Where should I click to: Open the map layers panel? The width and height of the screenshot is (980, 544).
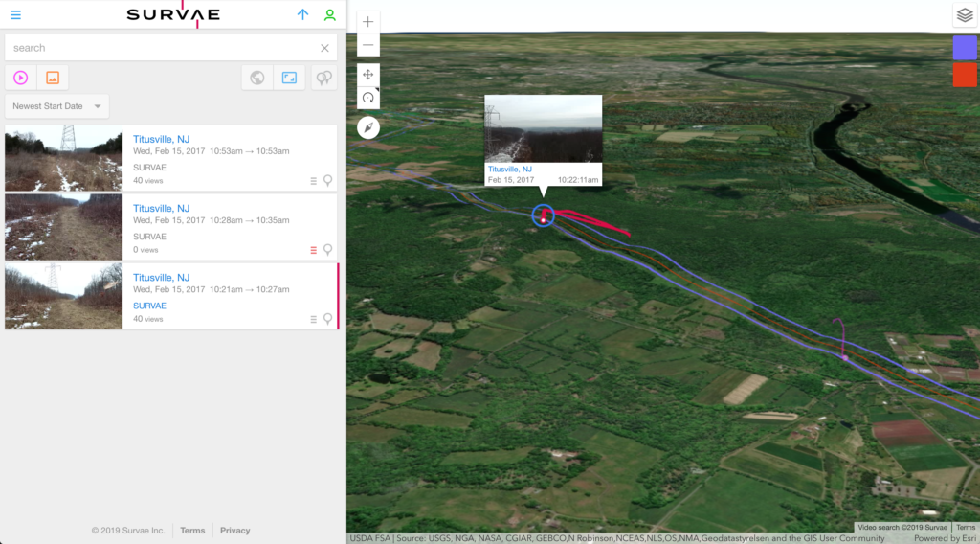965,15
